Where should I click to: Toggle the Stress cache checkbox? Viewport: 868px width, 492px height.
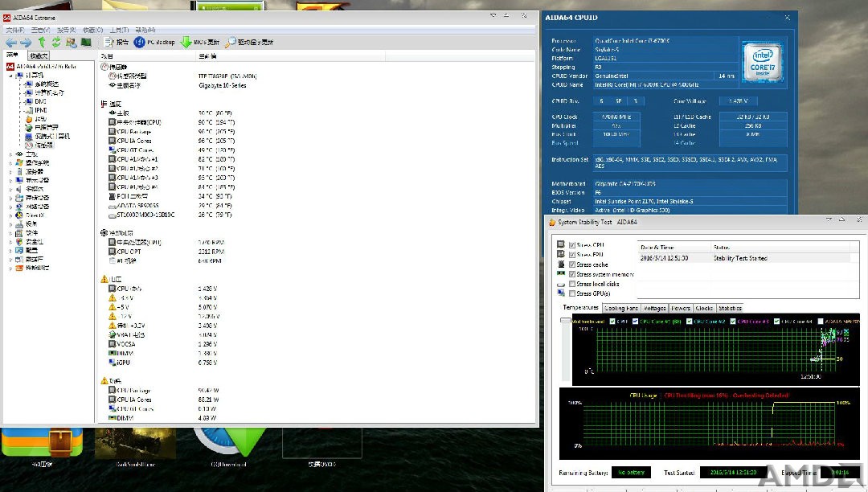(x=572, y=264)
